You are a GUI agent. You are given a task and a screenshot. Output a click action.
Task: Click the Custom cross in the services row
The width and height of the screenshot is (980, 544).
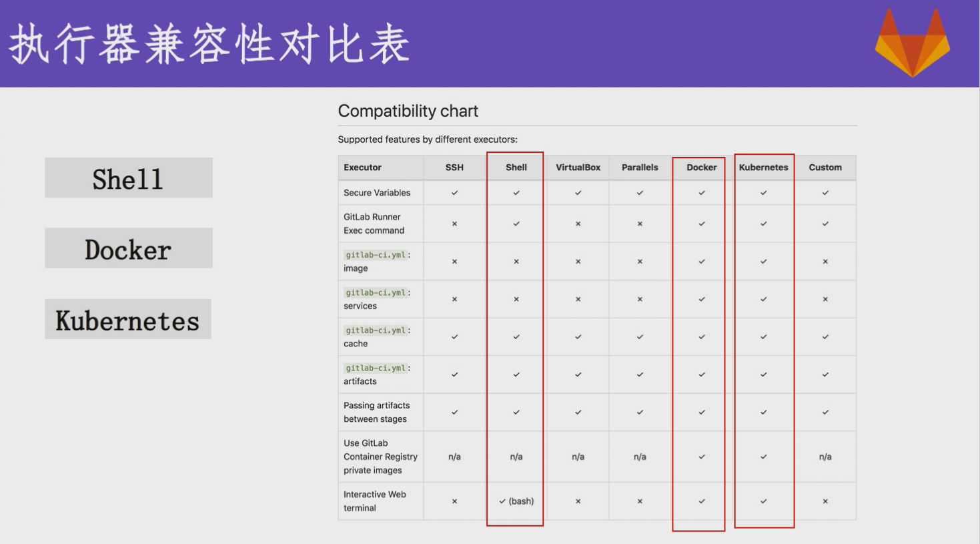tap(825, 299)
